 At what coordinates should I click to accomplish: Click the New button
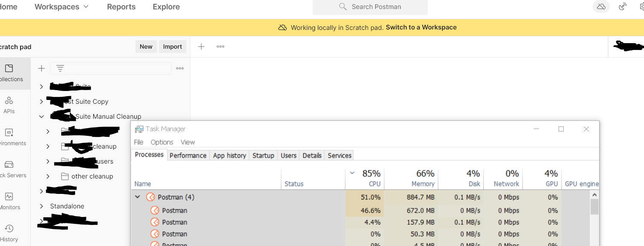tap(146, 47)
